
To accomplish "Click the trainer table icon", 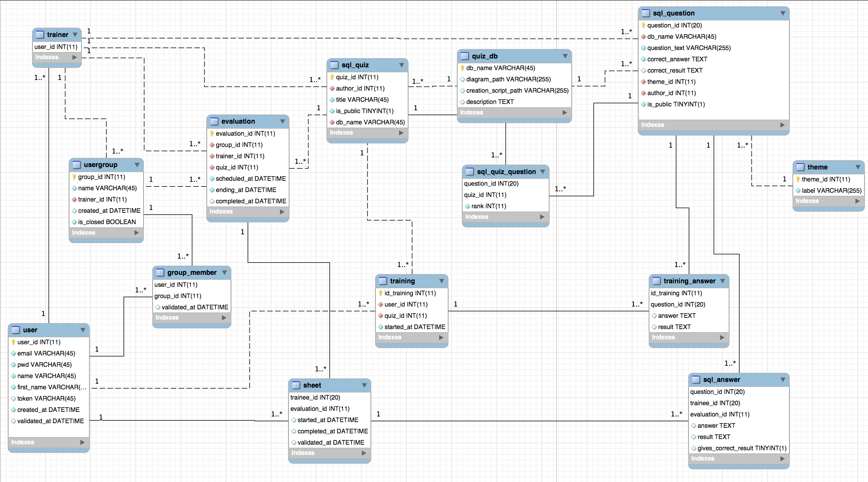I will point(40,35).
